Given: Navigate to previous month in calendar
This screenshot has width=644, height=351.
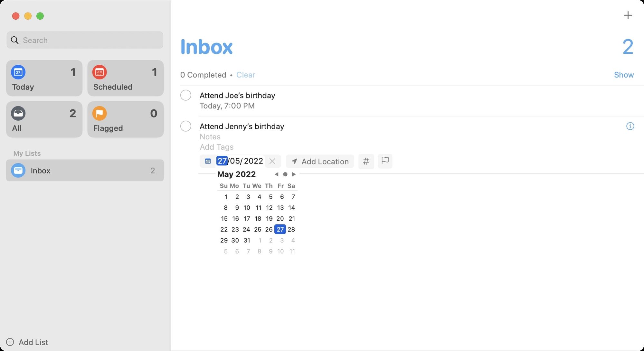Looking at the screenshot, I should (276, 174).
